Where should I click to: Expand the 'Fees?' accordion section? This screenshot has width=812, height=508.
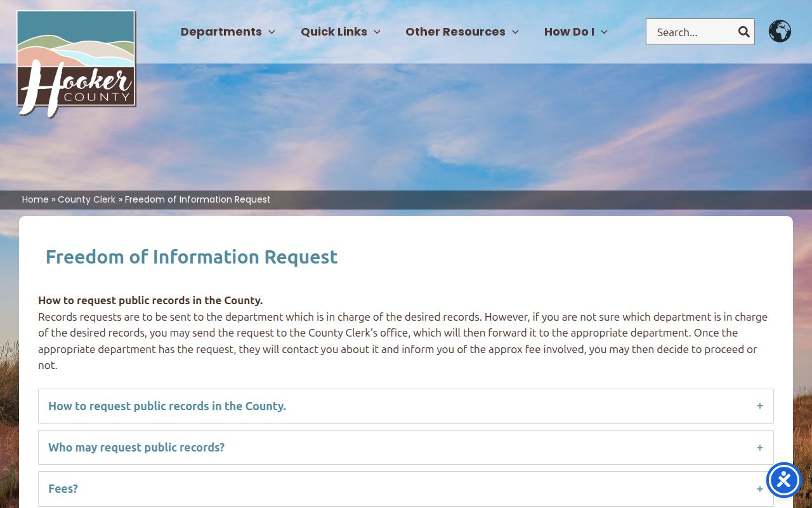click(406, 489)
